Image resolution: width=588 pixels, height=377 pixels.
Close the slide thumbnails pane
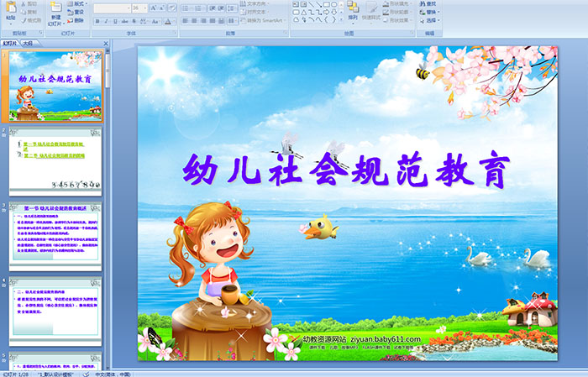tap(106, 44)
